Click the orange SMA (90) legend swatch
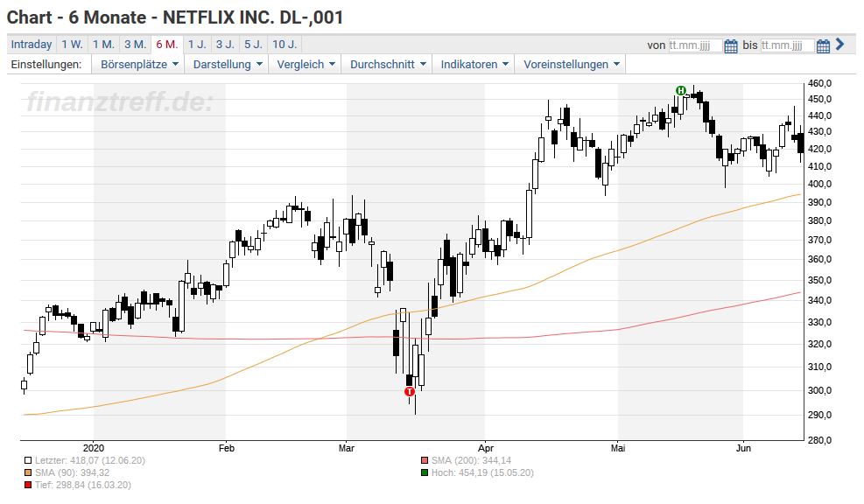Viewport: 864px width, 504px height. [x=28, y=472]
